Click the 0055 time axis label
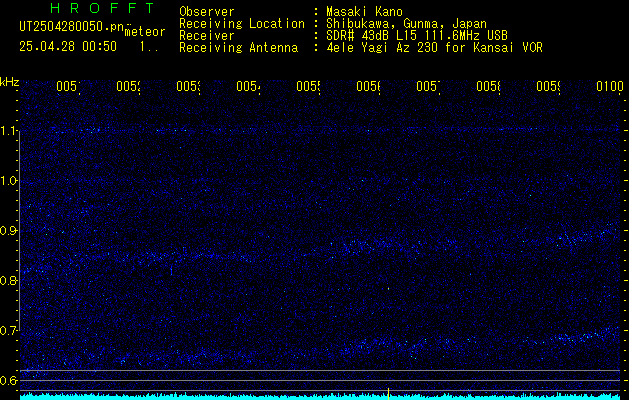The width and height of the screenshot is (629, 400). pos(308,86)
